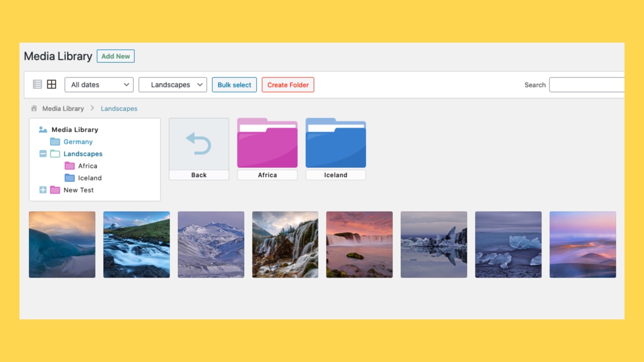Image resolution: width=644 pixels, height=362 pixels.
Task: Select Media Library in folder tree
Action: 74,130
